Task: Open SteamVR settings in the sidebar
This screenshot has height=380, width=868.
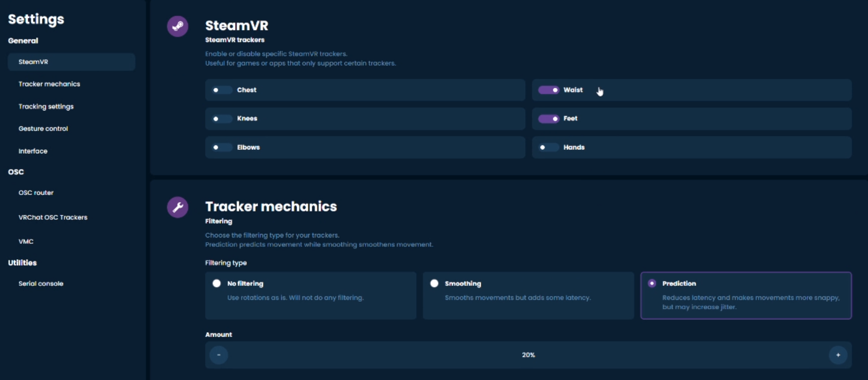Action: coord(71,62)
